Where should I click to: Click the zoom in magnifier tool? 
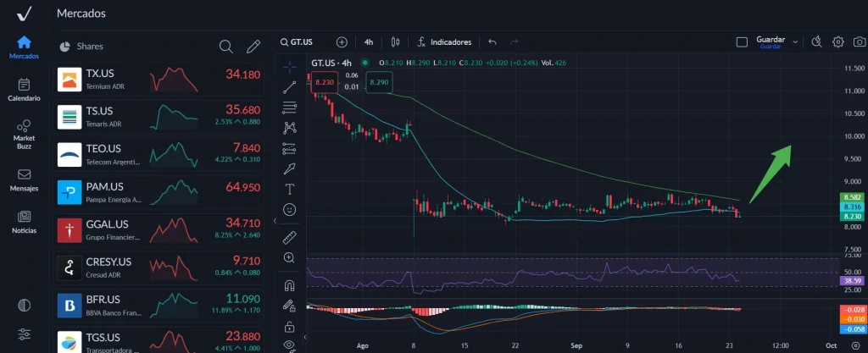[x=290, y=257]
